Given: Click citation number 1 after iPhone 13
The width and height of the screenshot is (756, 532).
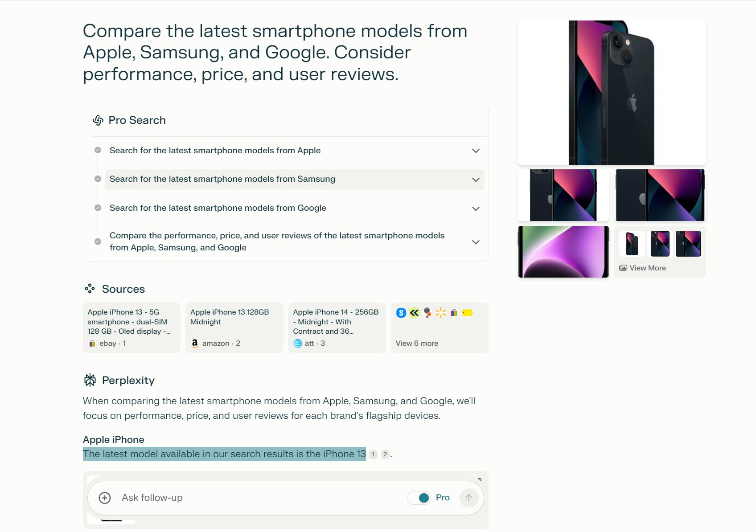Looking at the screenshot, I should 374,454.
